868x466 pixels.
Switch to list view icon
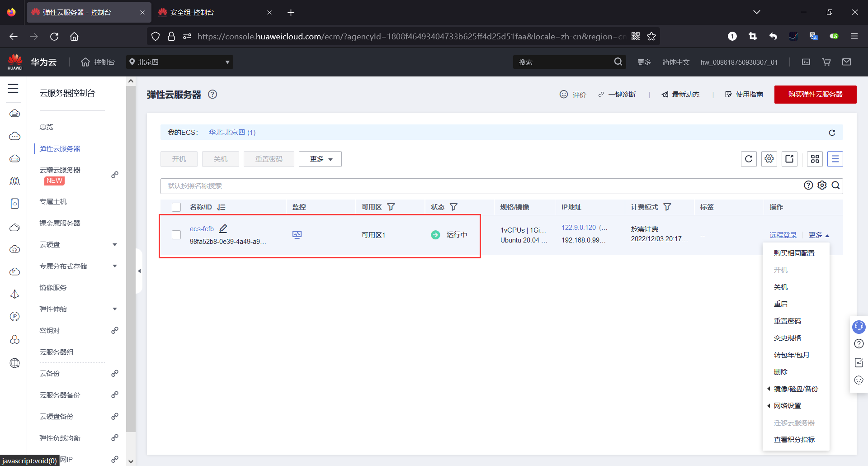835,159
